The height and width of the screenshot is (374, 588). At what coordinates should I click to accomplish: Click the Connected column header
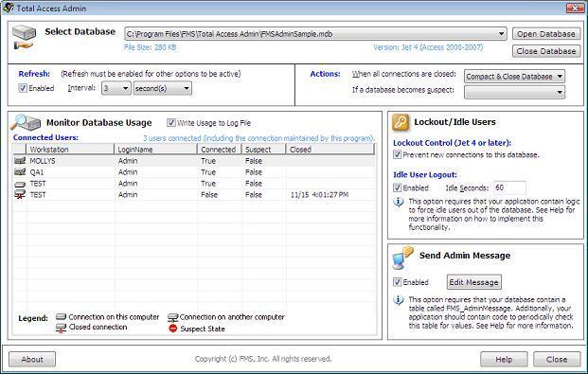click(x=220, y=150)
